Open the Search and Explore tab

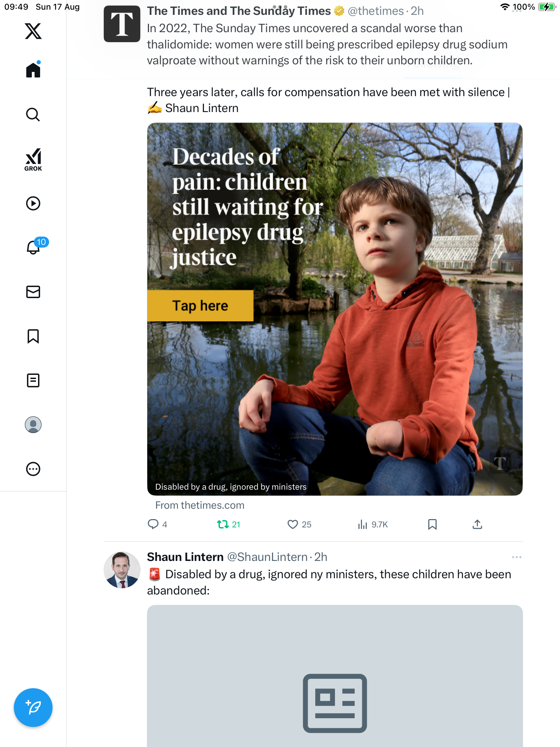click(x=33, y=114)
